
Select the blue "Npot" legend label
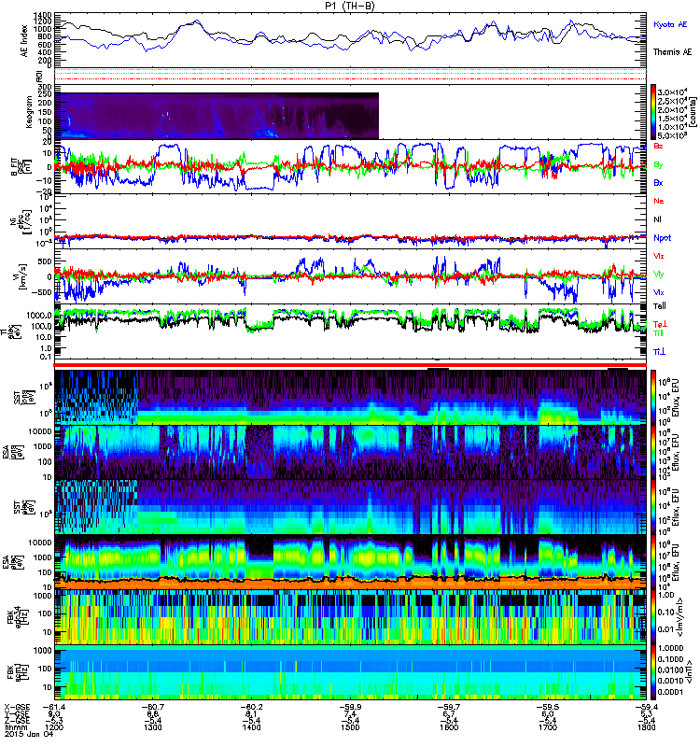point(663,238)
